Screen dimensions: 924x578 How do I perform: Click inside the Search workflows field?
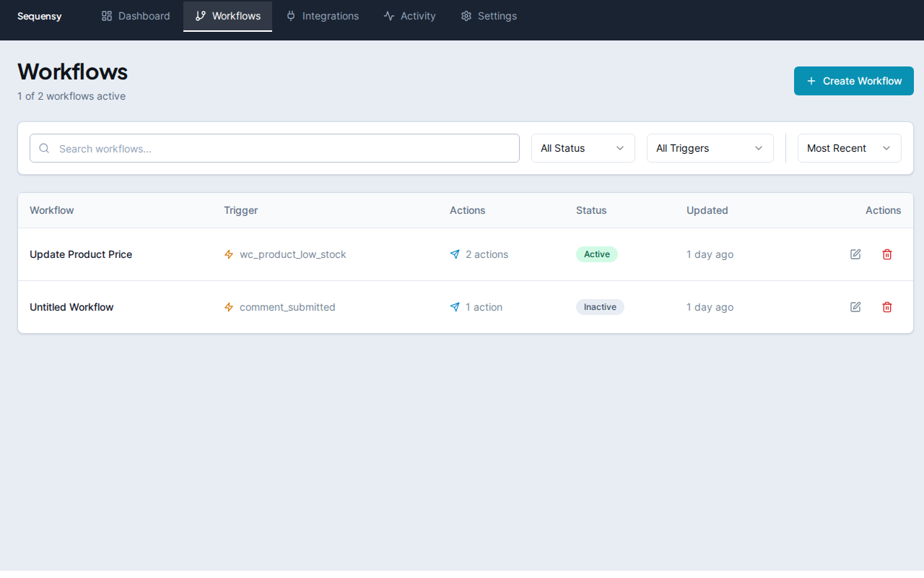click(274, 148)
